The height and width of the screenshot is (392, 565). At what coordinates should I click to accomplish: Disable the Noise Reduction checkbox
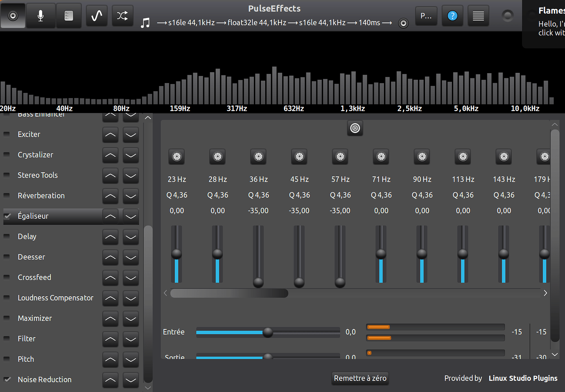click(7, 379)
